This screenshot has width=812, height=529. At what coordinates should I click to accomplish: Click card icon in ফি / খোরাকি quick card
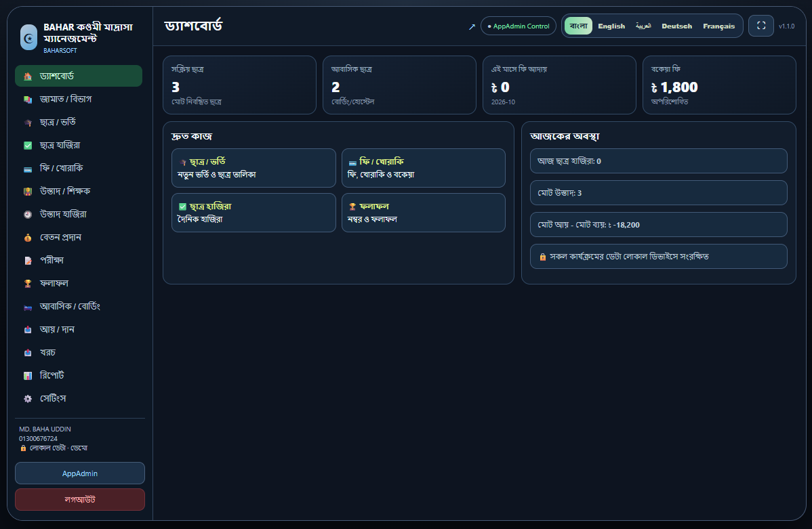click(x=352, y=162)
